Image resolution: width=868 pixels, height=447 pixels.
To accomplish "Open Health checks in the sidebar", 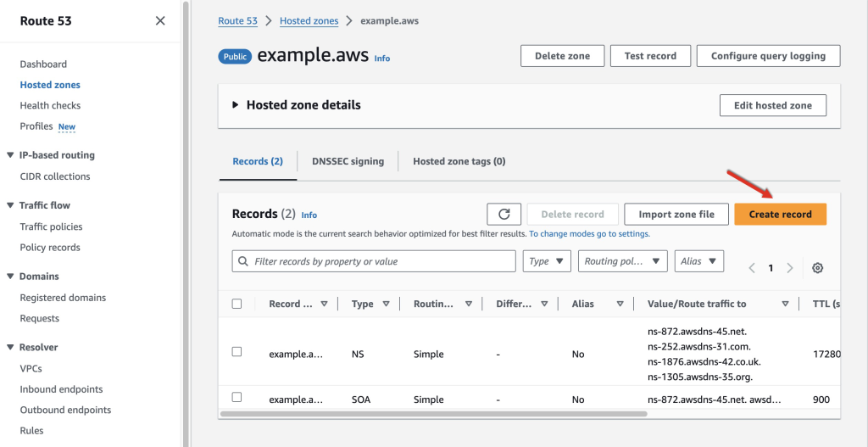I will tap(50, 105).
